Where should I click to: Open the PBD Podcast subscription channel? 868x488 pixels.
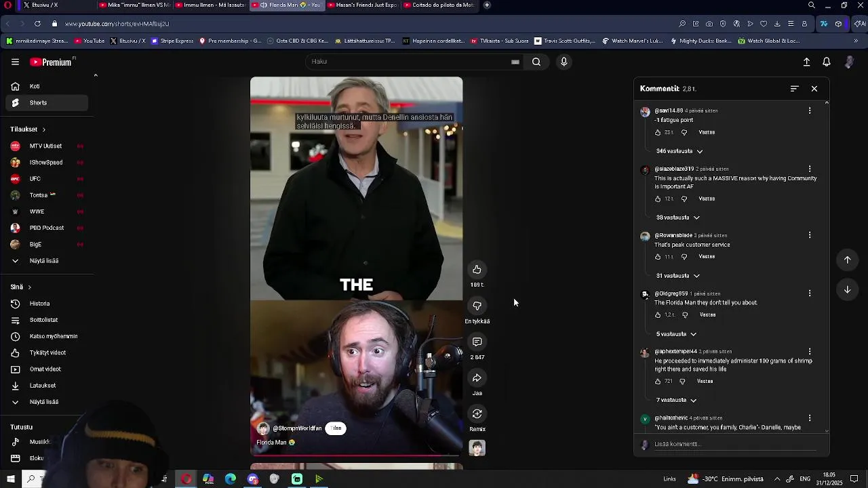tap(47, 228)
